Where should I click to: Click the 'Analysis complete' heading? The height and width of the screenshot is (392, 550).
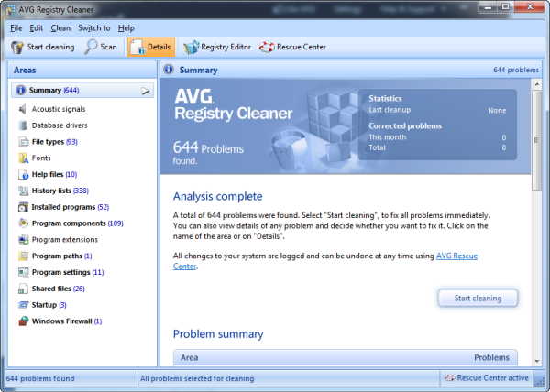217,197
